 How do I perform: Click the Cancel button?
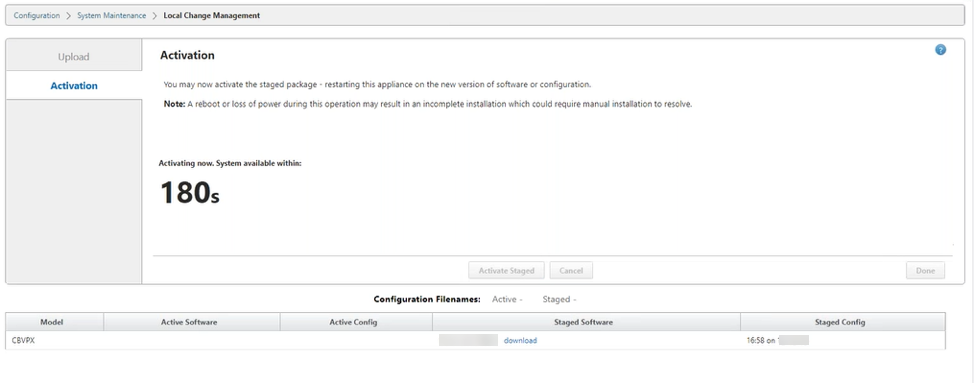coord(571,271)
